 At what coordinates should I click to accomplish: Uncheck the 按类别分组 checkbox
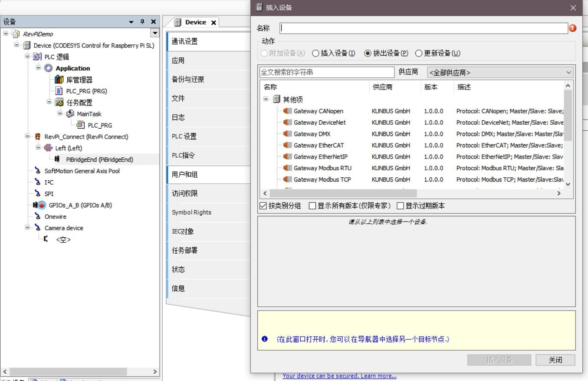tap(263, 206)
